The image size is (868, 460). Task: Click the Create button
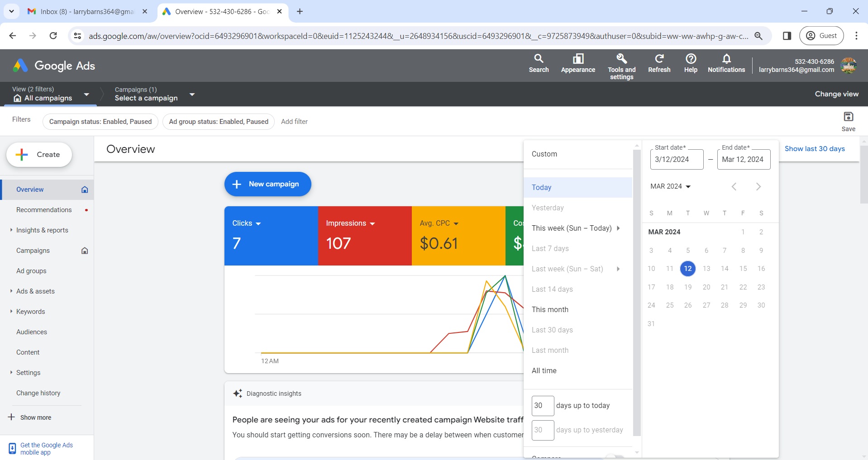(39, 155)
